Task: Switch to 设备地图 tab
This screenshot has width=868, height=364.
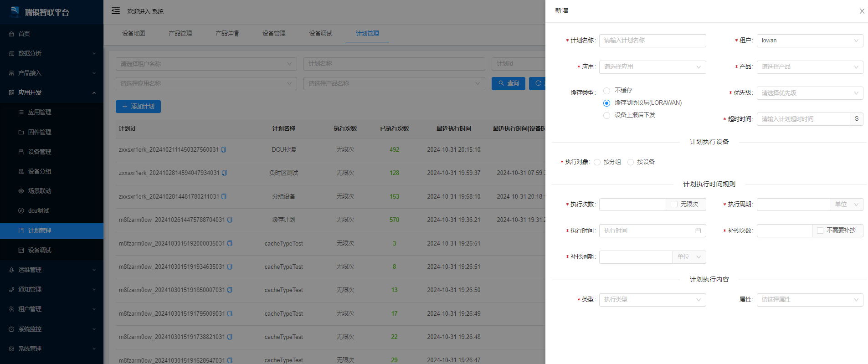Action: point(134,33)
